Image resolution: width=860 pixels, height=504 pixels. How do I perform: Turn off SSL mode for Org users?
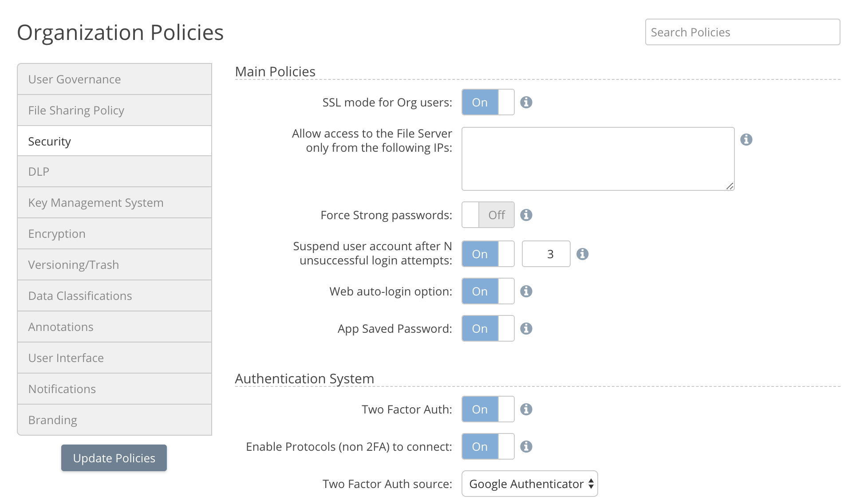(x=487, y=102)
